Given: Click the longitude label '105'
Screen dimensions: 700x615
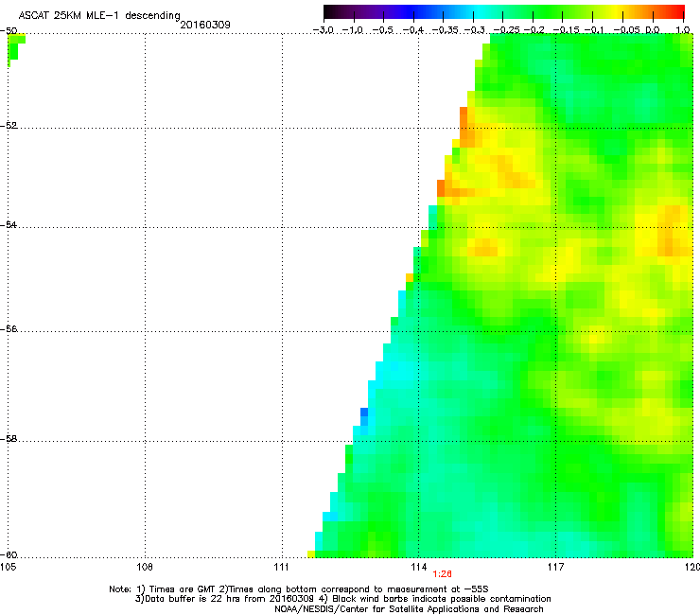Looking at the screenshot, I should tap(8, 567).
